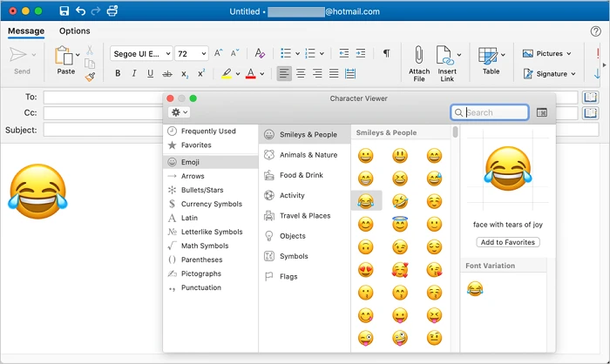This screenshot has width=610, height=364.
Task: Select the Format Painter brush icon
Action: click(90, 77)
